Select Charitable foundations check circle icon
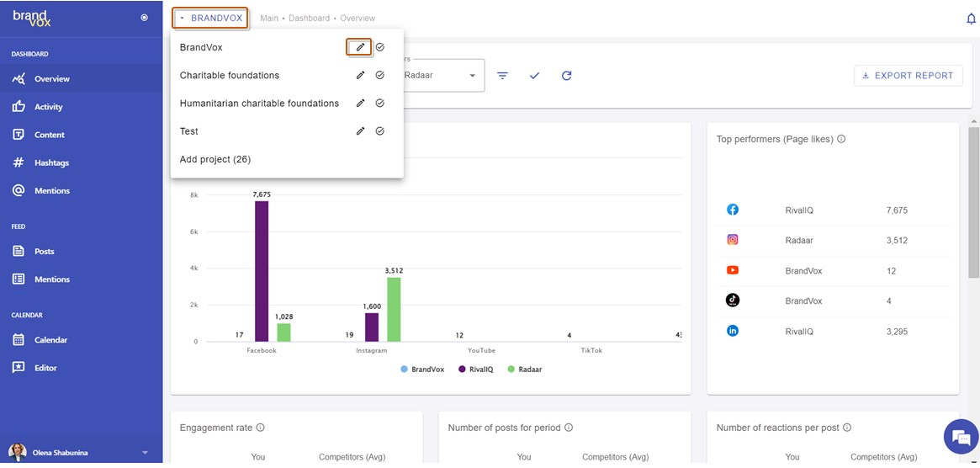980x468 pixels. click(x=380, y=75)
